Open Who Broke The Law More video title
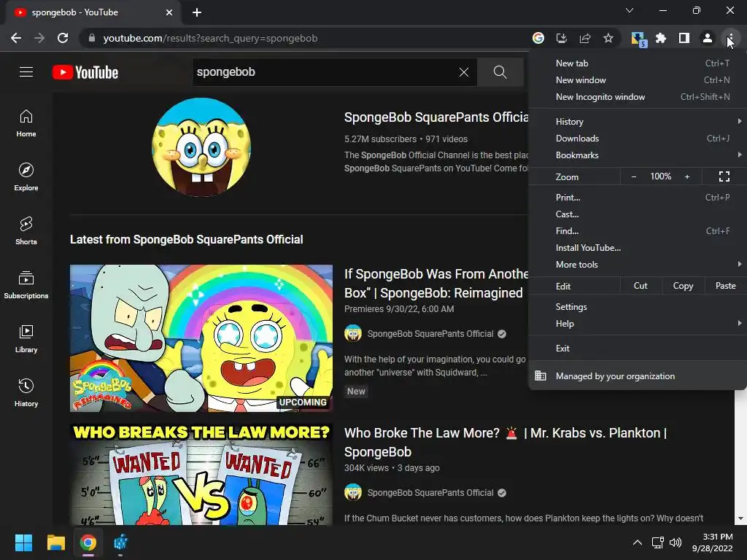Image resolution: width=747 pixels, height=560 pixels. [505, 443]
